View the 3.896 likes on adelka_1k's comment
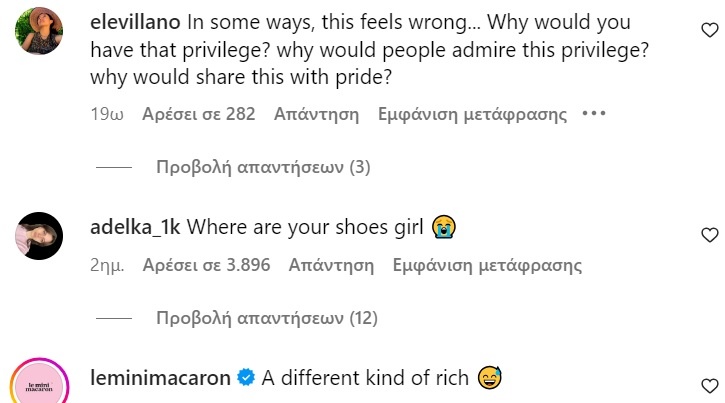The height and width of the screenshot is (403, 725). (x=207, y=265)
